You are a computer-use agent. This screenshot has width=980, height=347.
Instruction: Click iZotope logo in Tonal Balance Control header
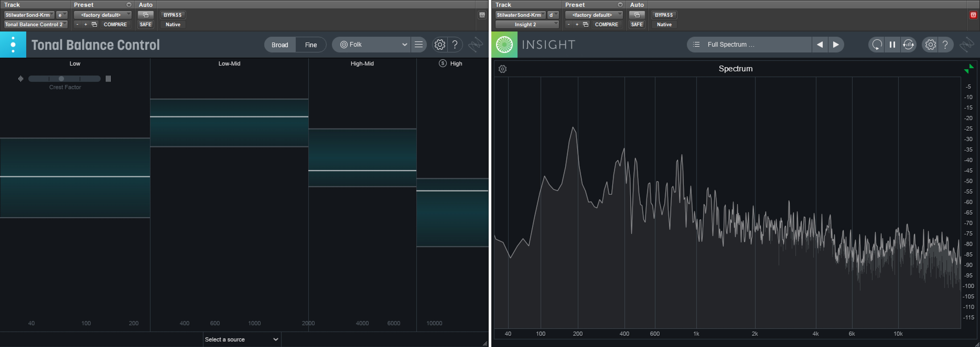476,45
